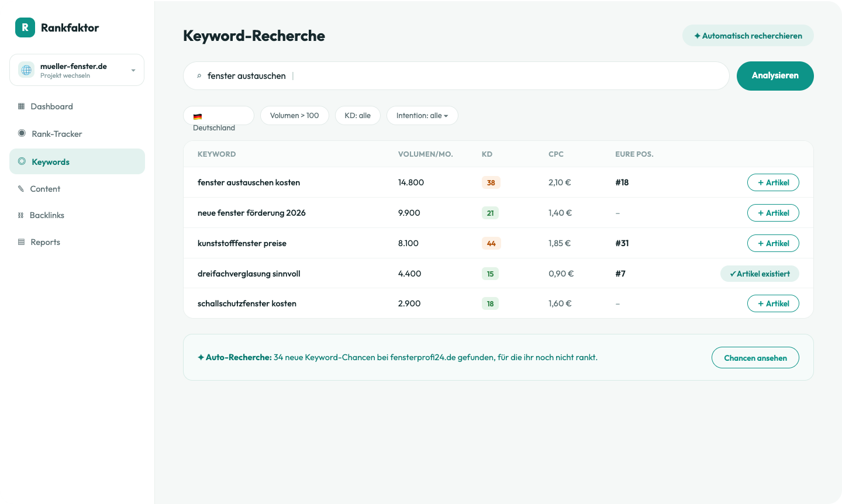Screen dimensions: 842x504
Task: Click the Reports list icon
Action: pos(22,242)
